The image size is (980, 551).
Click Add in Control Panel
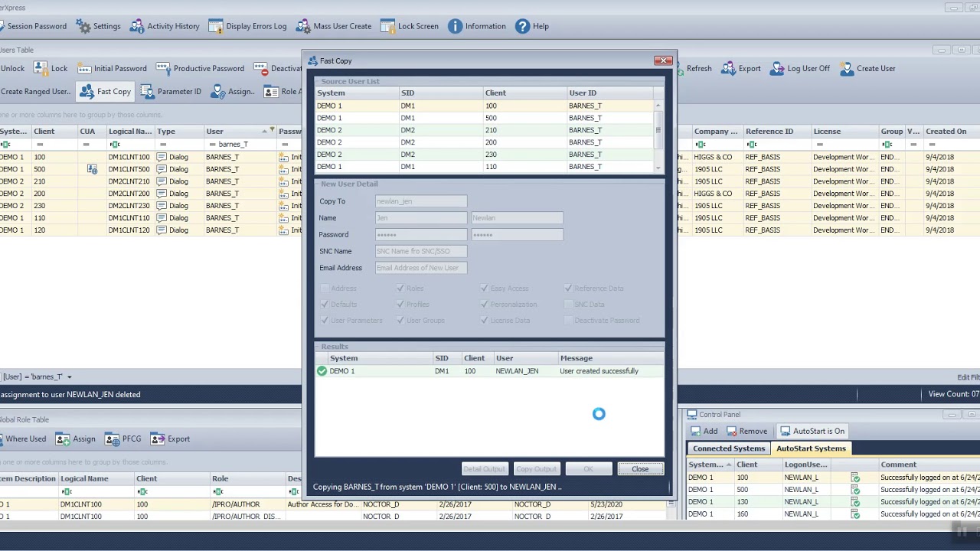703,431
